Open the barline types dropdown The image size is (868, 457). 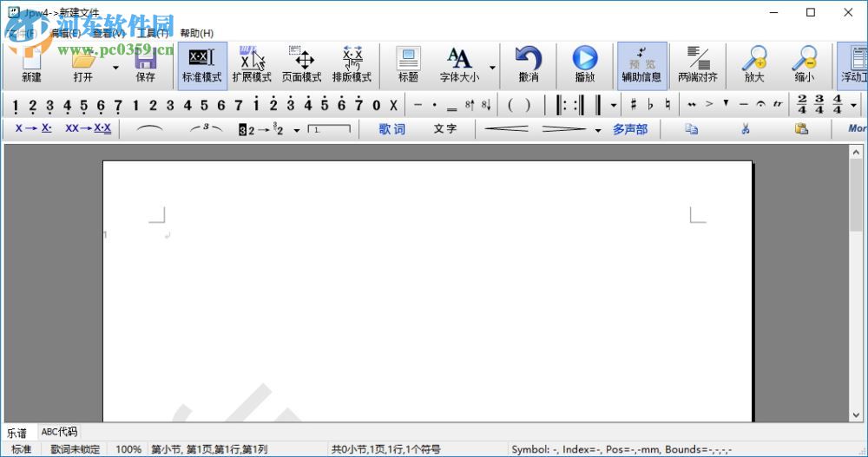614,105
